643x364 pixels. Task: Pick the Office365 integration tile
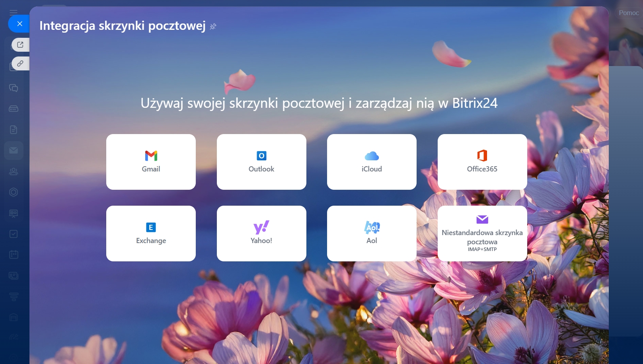[x=482, y=162]
